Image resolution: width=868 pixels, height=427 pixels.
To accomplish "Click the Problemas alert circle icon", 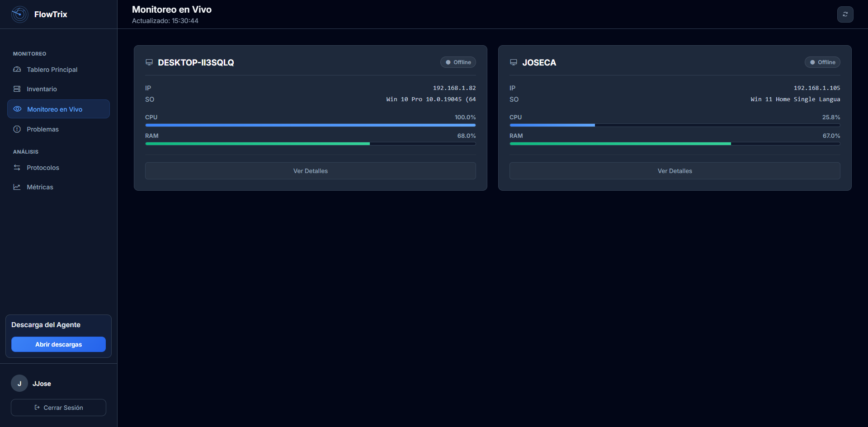I will pos(17,129).
